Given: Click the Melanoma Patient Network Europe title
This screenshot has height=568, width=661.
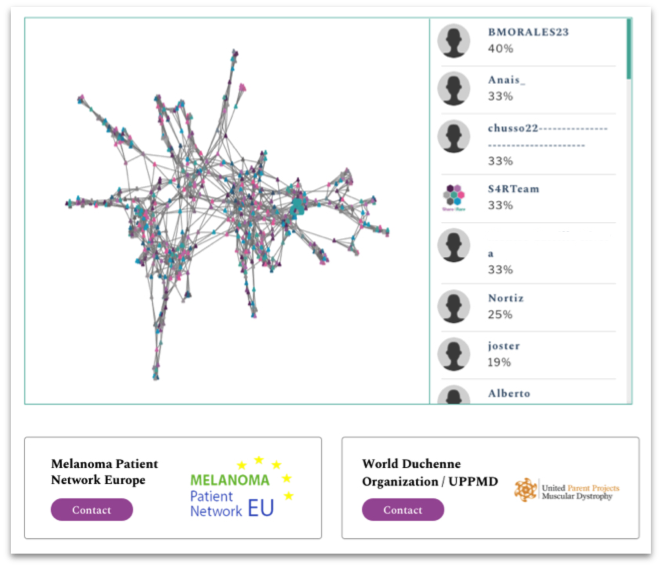Looking at the screenshot, I should (x=104, y=472).
